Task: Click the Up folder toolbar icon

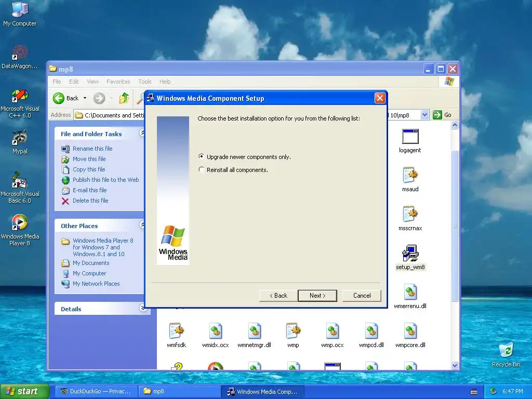Action: coord(124,98)
